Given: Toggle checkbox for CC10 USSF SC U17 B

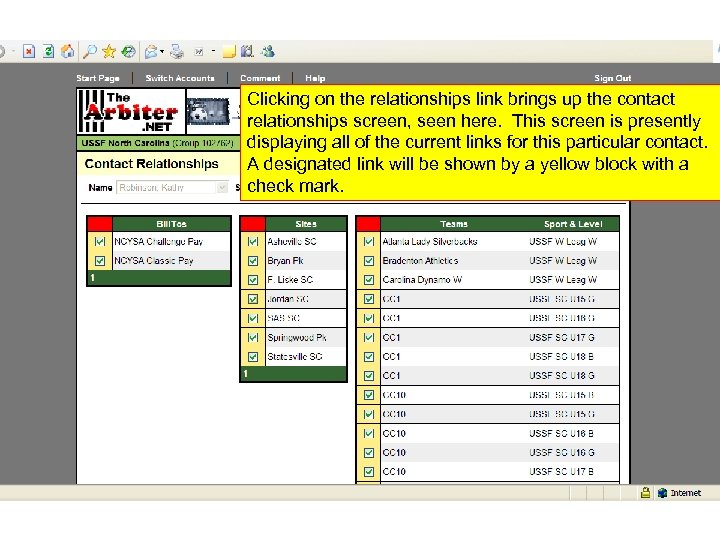Looking at the screenshot, I should tap(369, 472).
